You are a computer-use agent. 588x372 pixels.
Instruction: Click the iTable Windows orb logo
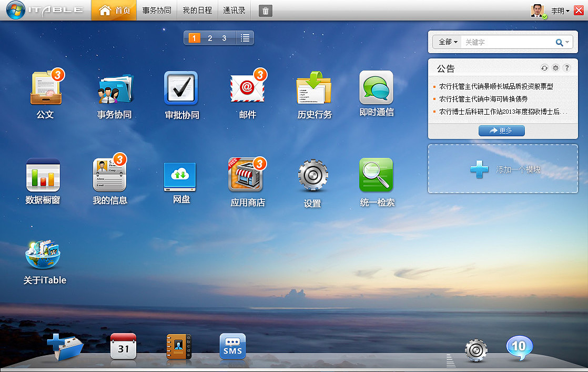(16, 11)
